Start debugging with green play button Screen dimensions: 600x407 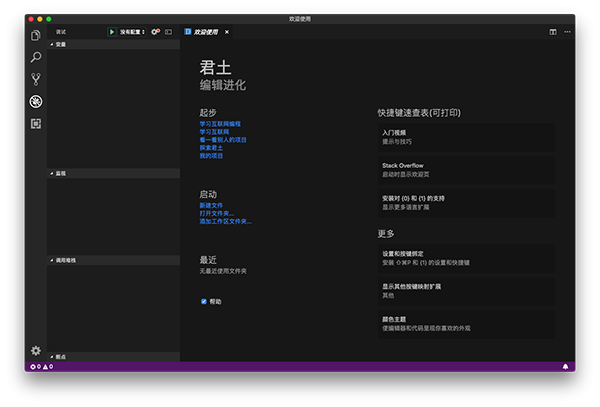[x=112, y=32]
